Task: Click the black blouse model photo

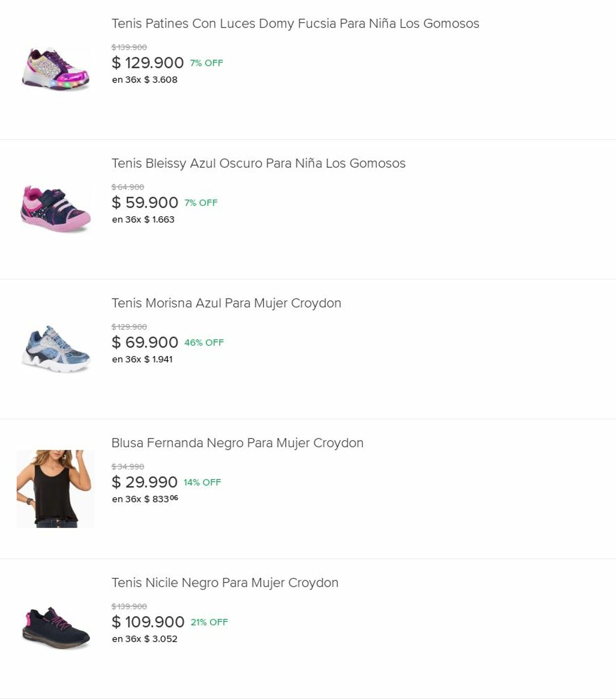Action: [x=56, y=489]
